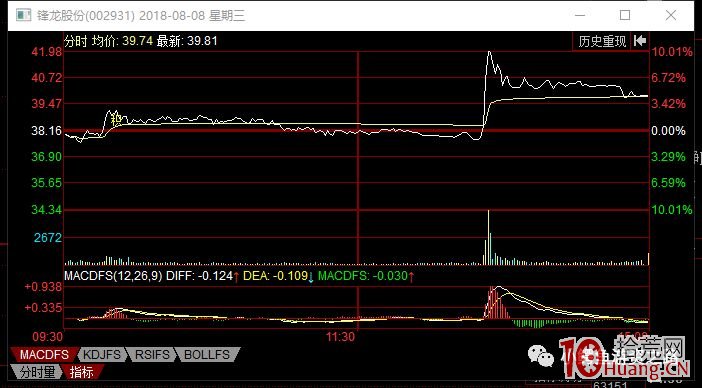Screen dimensions: 702x388
Task: Maximize the stock chart window
Action: [x=625, y=16]
